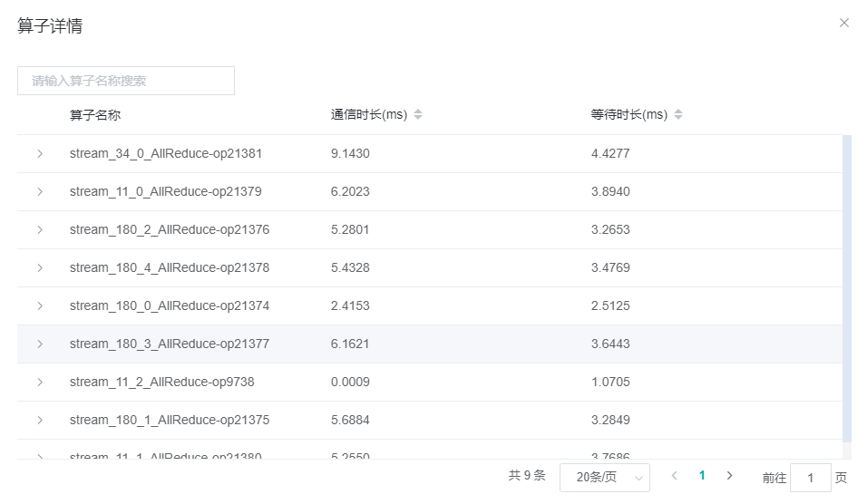Open the 20条/页 page size dropdown
Viewport: 867px width, 504px height.
604,477
